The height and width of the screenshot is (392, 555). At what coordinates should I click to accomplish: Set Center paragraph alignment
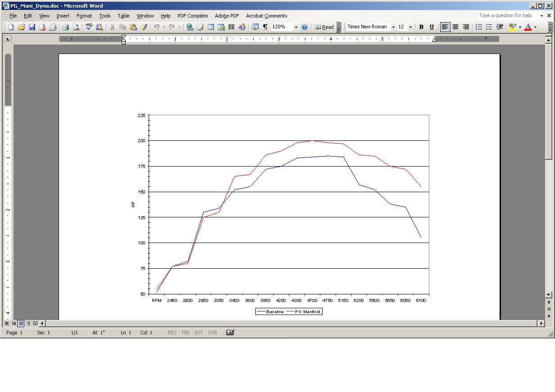[x=455, y=27]
